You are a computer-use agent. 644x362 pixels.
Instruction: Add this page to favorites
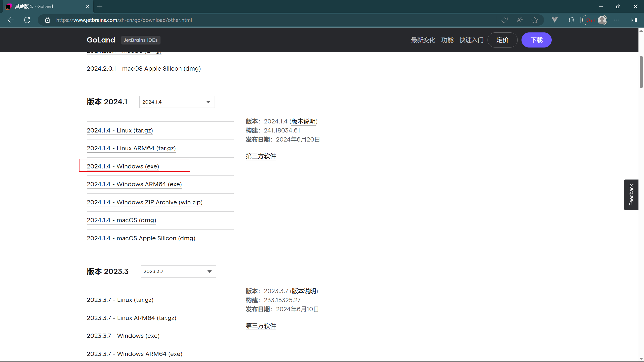535,20
